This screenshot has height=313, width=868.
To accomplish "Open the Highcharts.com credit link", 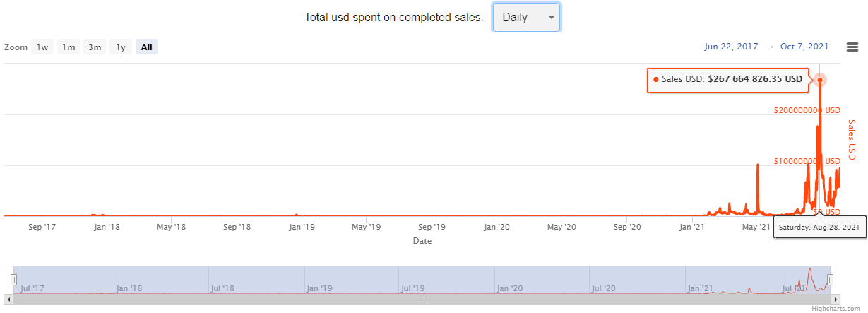I will click(836, 309).
